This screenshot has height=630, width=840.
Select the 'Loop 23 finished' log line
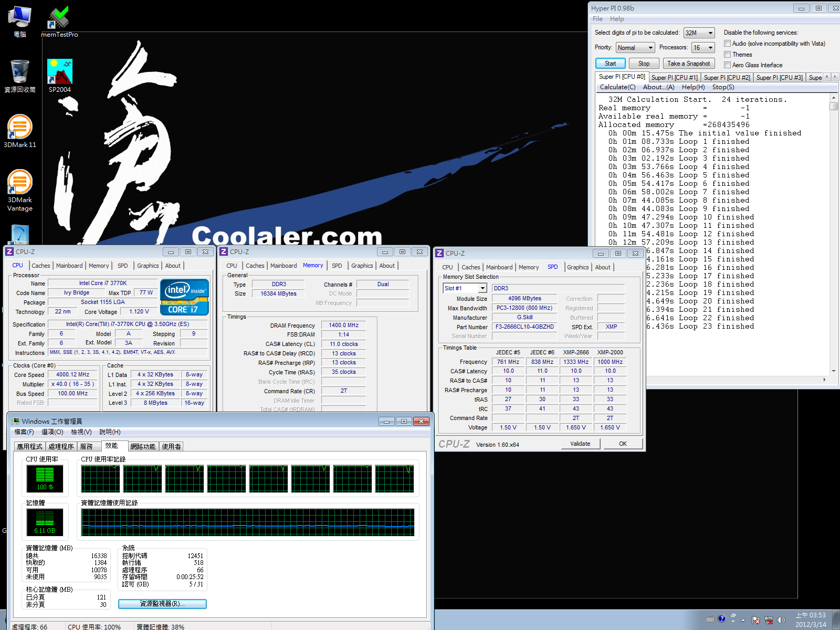716,327
